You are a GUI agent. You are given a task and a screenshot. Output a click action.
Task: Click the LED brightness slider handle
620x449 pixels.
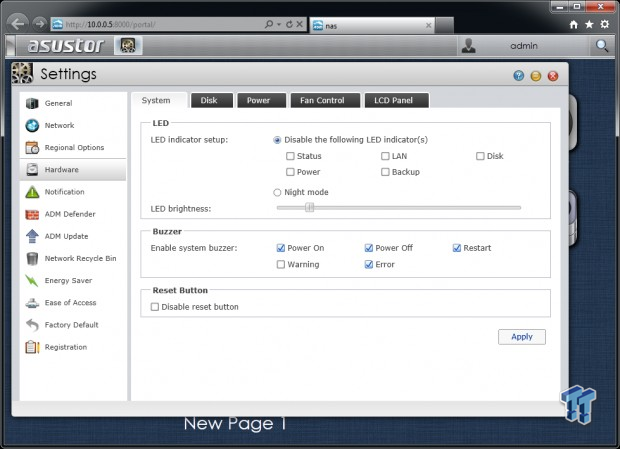[x=310, y=208]
